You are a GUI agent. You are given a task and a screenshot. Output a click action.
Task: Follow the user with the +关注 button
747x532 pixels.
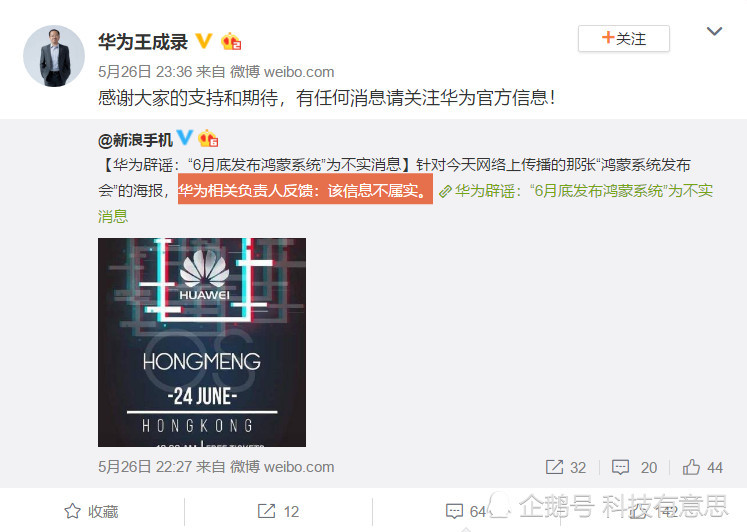pos(624,39)
